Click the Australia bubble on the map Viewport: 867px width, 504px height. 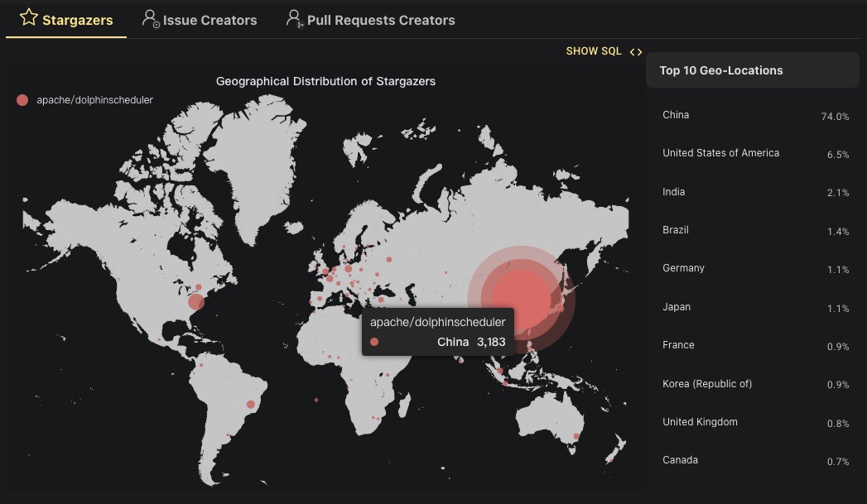coord(576,436)
